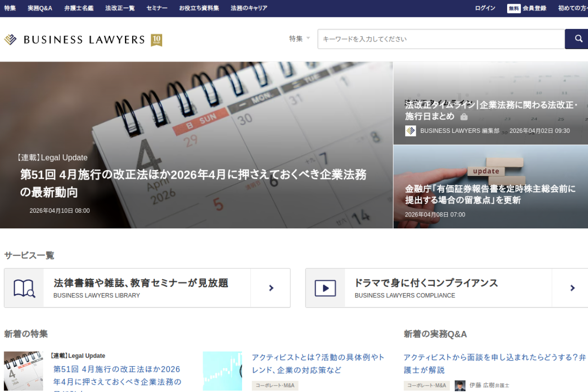The width and height of the screenshot is (588, 392).
Task: Click the lock icon beside timeline article
Action: (x=464, y=117)
